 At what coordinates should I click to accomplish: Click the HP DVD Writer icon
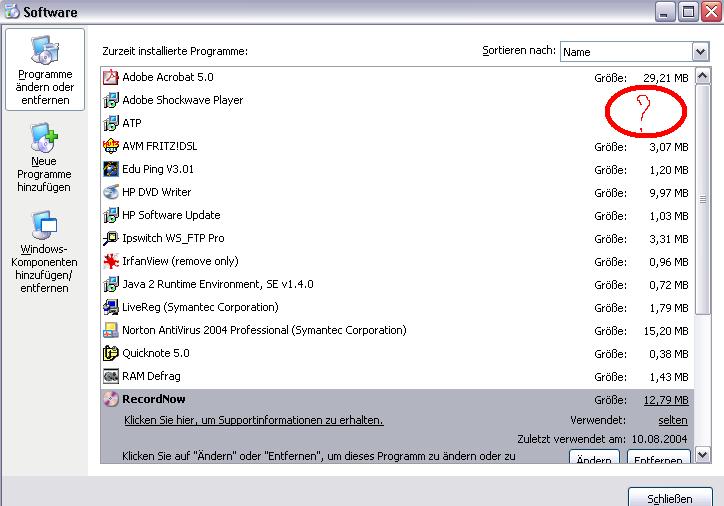pos(111,192)
